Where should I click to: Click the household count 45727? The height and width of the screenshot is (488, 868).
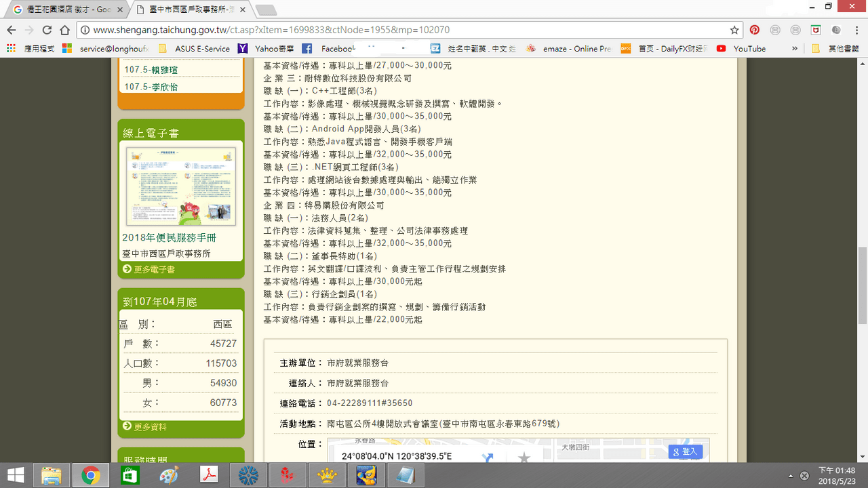[x=223, y=344]
